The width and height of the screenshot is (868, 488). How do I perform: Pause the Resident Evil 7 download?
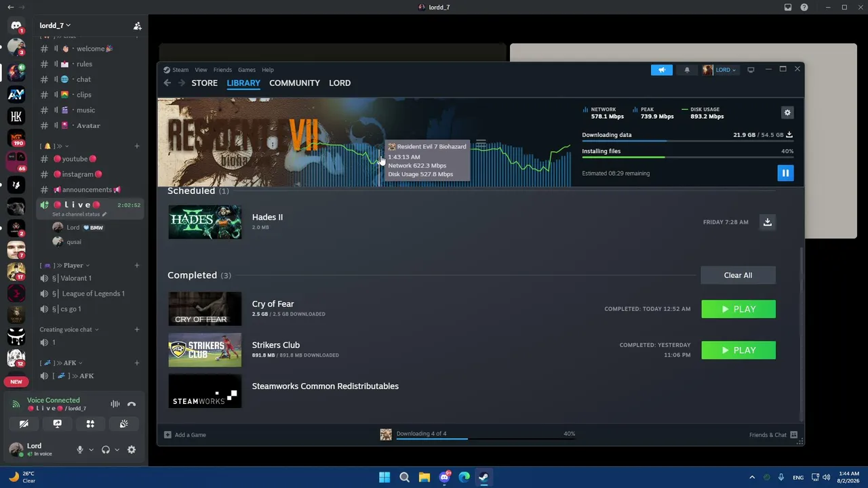tap(785, 173)
